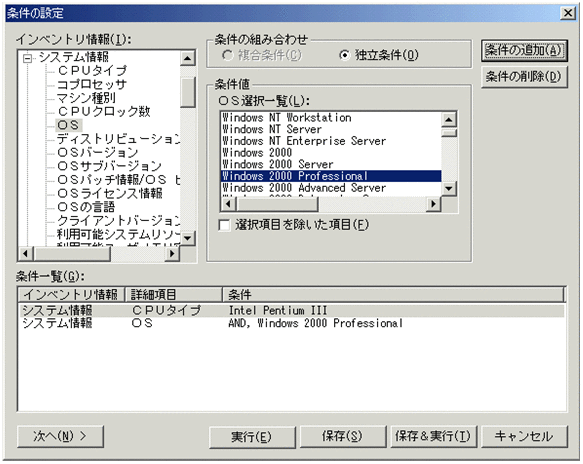Select OSパッチ情報 in inventory tree
Screen dimensions: 583x464
[x=118, y=180]
